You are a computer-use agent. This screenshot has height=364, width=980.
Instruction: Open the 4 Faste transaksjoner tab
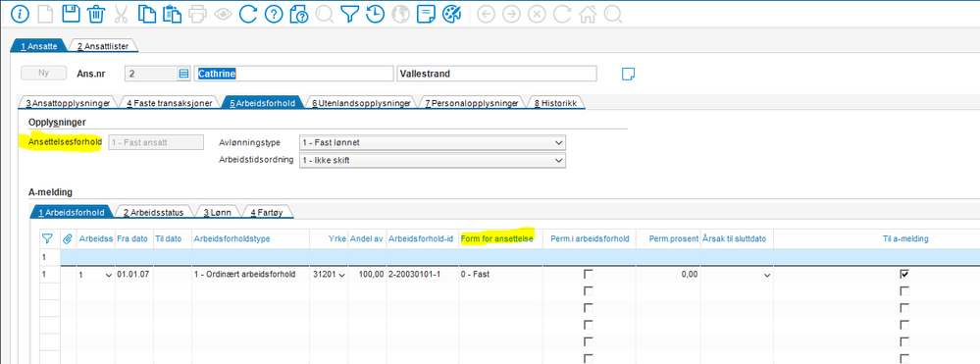[x=170, y=103]
